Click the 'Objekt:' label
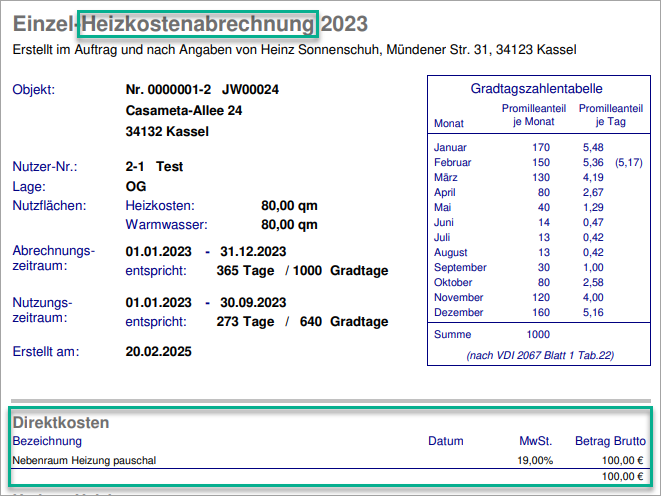Screen dimensions: 661x496 (x=34, y=90)
